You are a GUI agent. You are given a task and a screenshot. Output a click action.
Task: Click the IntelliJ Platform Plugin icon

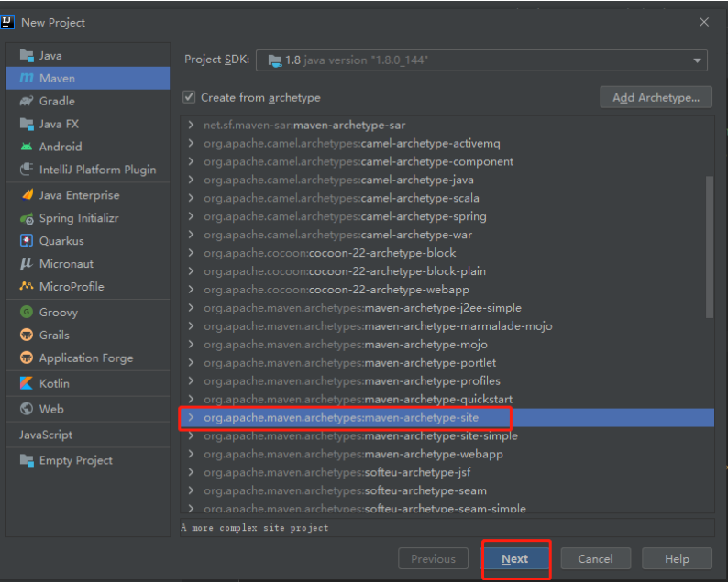click(x=27, y=170)
